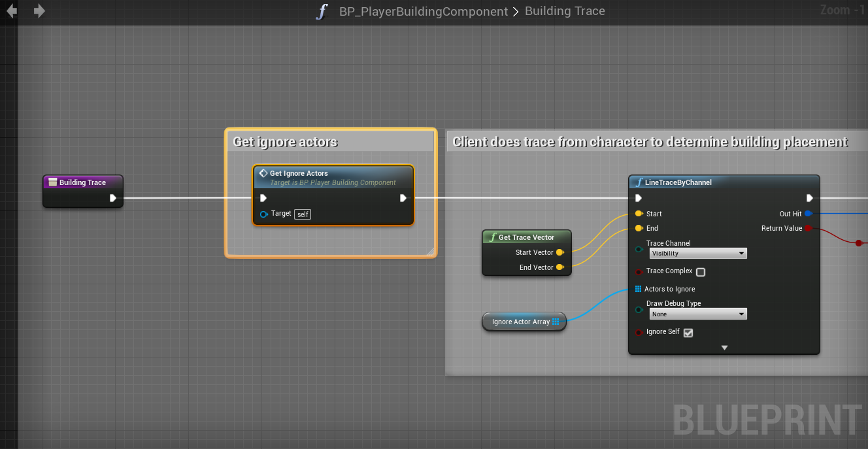Click BP_PlayerBuildingComponent in the breadcrumb

click(423, 11)
